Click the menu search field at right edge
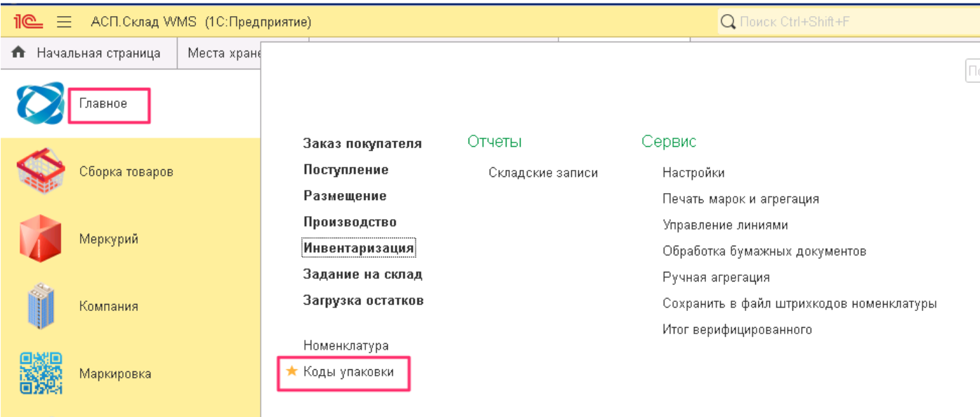This screenshot has width=980, height=417. pos(973,71)
